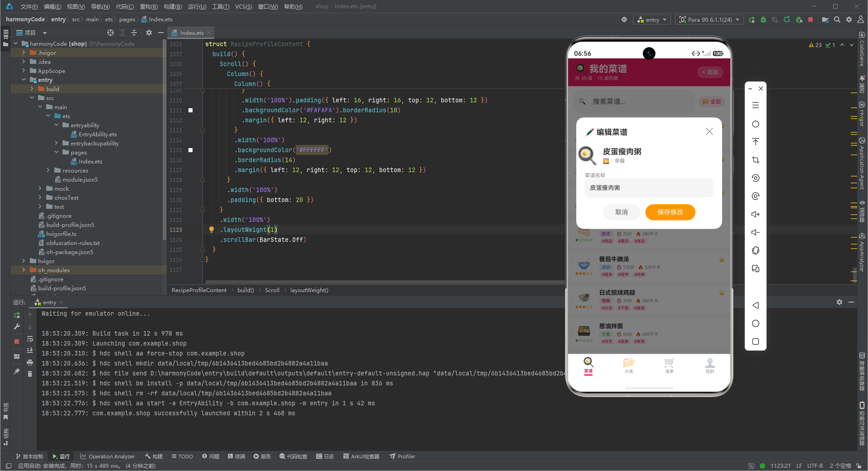Viewport: 868px width, 471px height.
Task: Click the '#FFFFFF' color value on line 1115
Action: tap(312, 150)
